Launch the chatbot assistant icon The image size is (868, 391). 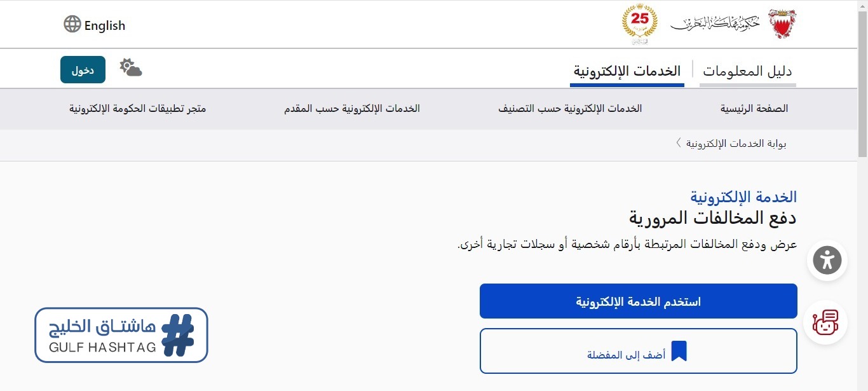(825, 322)
